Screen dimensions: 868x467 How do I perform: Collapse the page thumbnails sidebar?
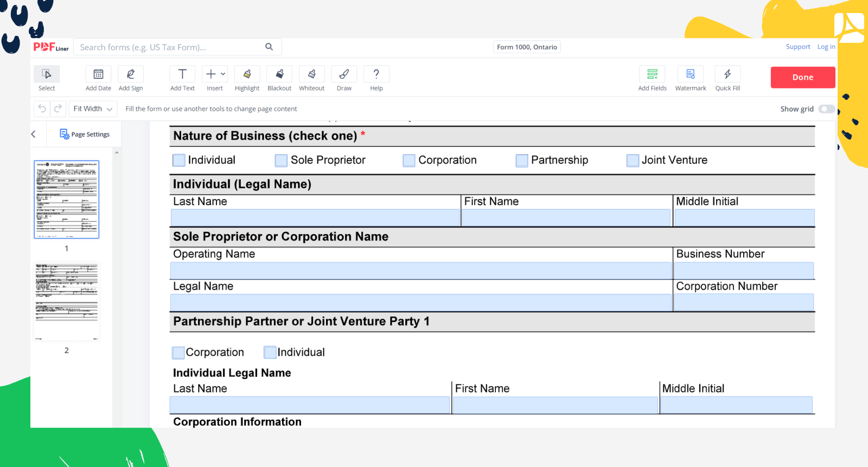34,134
